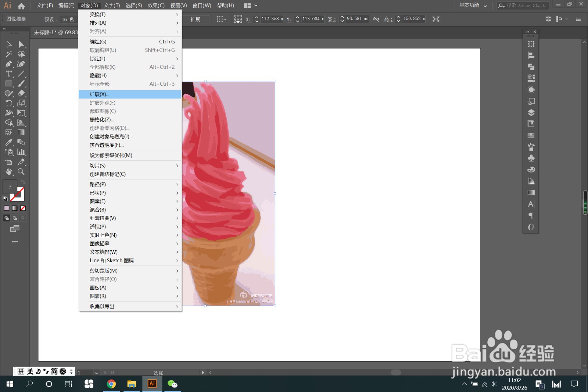Image resolution: width=588 pixels, height=392 pixels.
Task: Open the 窗口(W) menu
Action: tap(202, 6)
